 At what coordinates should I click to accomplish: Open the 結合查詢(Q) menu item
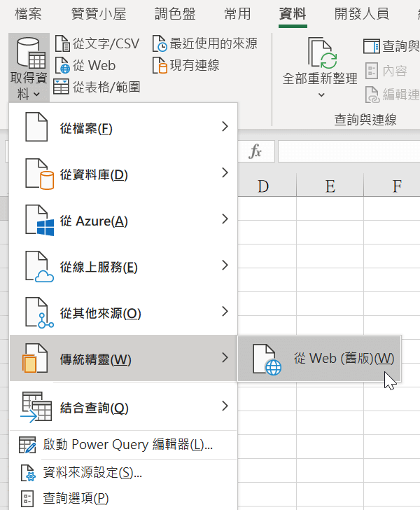coord(123,406)
